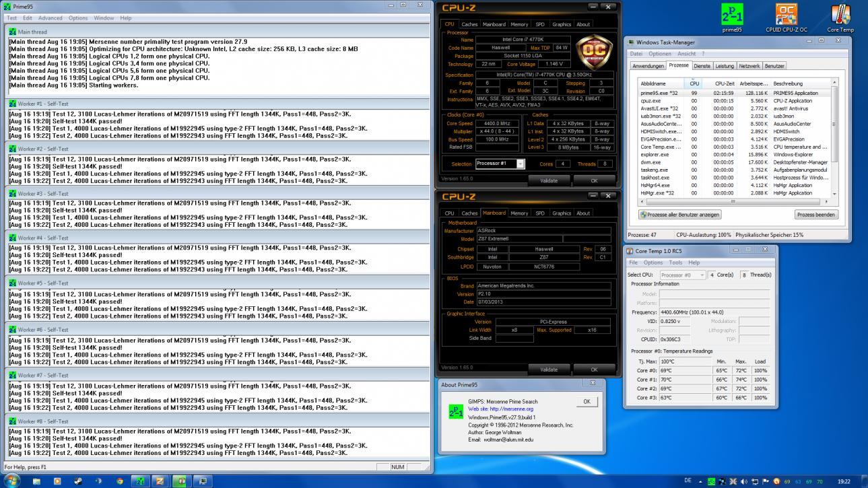
Task: Select cpuz.exe process row
Action: click(733, 101)
